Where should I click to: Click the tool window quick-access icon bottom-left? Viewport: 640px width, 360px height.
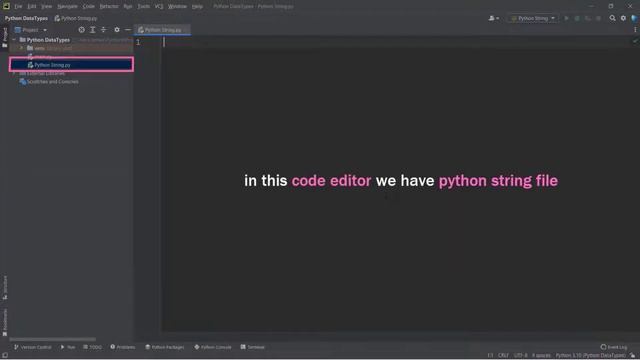point(5,356)
